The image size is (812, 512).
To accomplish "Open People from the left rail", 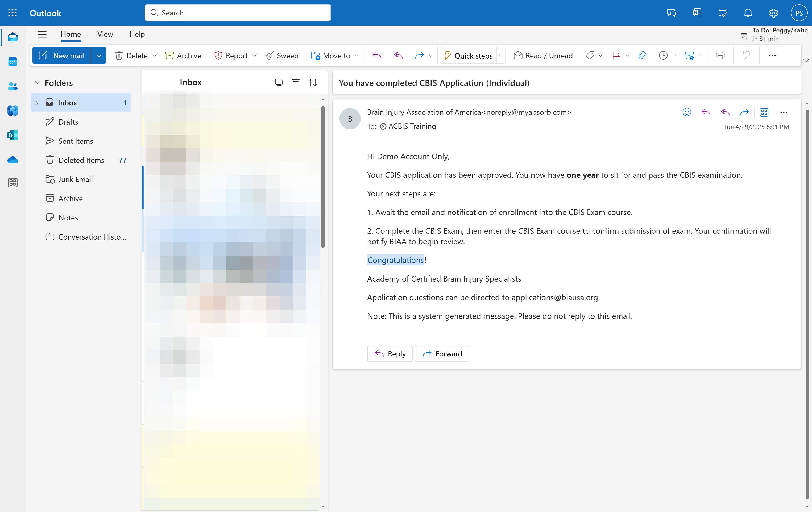I will coord(13,86).
